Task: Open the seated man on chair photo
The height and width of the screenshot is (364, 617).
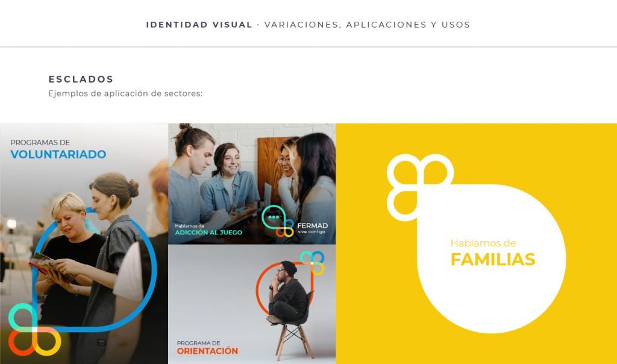Action: click(252, 304)
